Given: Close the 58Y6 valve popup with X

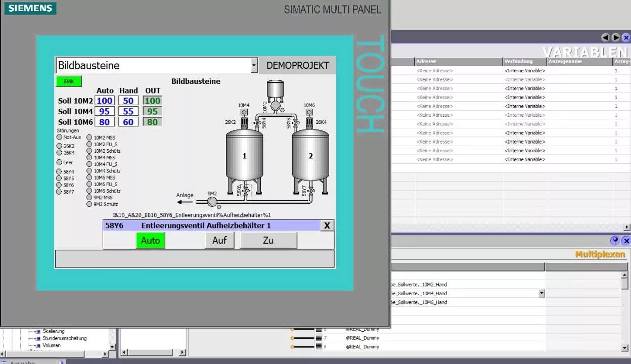Looking at the screenshot, I should 327,225.
